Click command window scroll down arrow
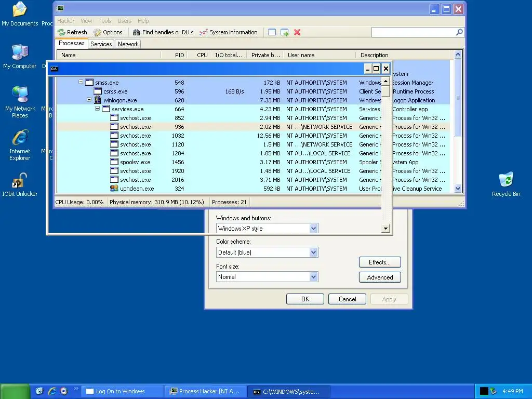532x399 pixels. (385, 229)
